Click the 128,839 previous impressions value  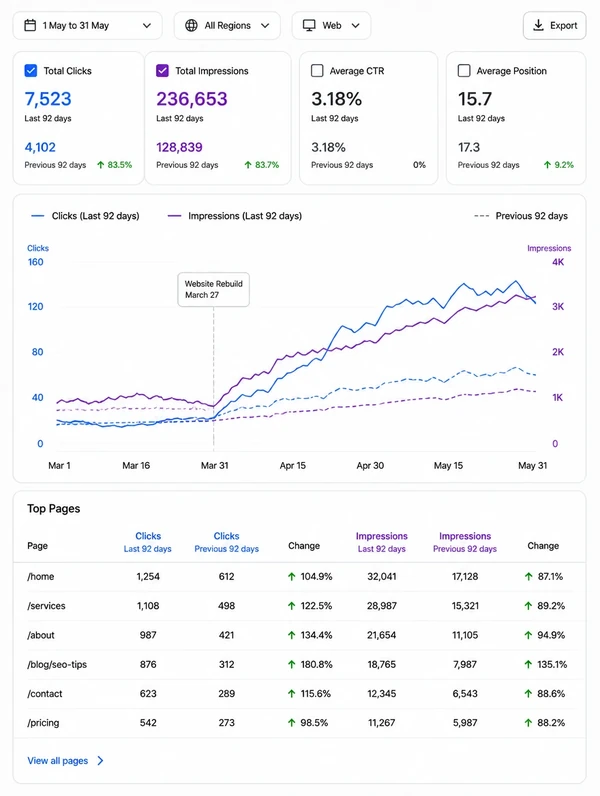coord(179,147)
